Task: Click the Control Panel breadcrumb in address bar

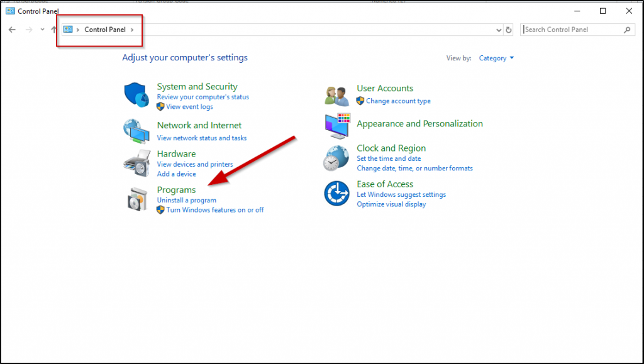Action: click(105, 30)
